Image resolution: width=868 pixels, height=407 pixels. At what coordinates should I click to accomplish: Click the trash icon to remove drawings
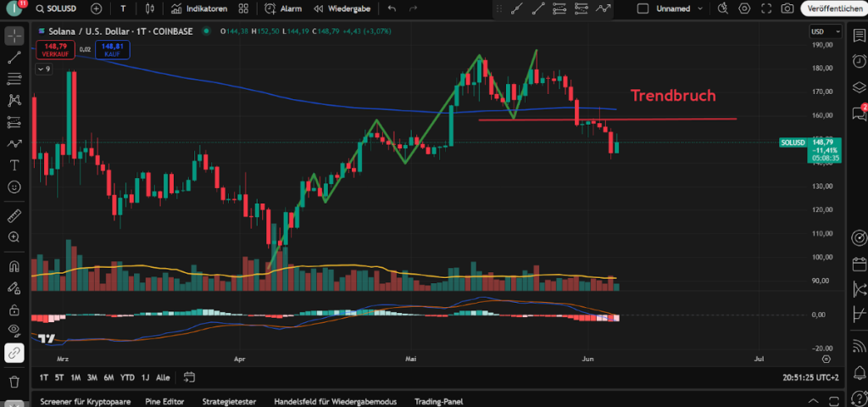tap(14, 382)
